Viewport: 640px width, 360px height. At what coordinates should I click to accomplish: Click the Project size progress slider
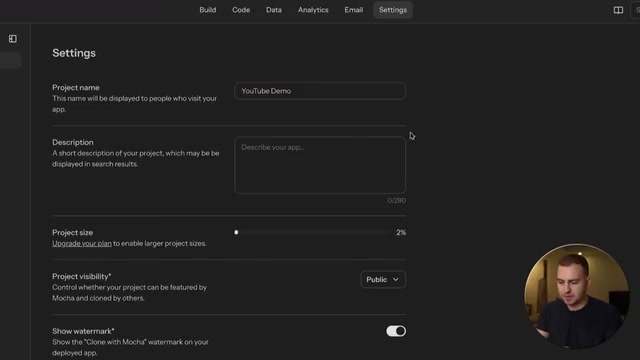tap(312, 232)
